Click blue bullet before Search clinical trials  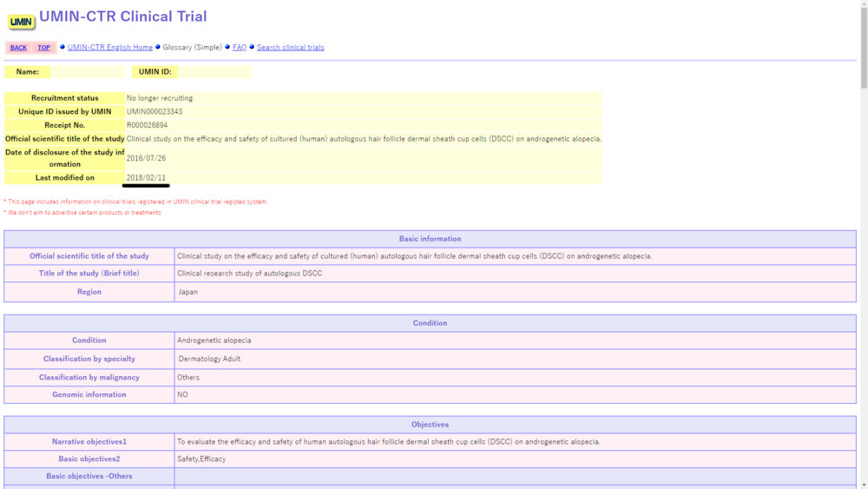[x=252, y=47]
